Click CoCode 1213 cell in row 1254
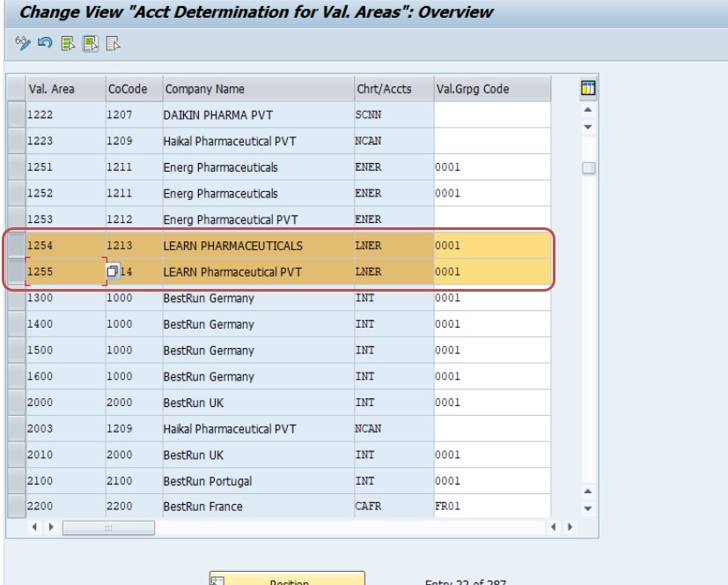Screen dimensions: 728x585 [134, 245]
